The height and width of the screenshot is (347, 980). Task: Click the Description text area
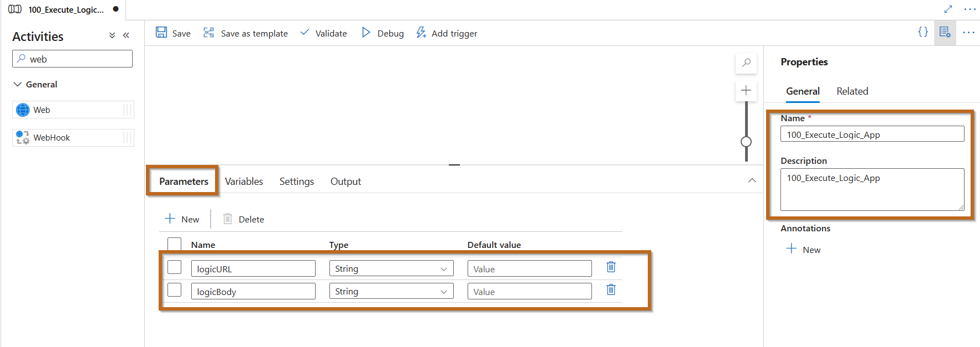pyautogui.click(x=872, y=189)
